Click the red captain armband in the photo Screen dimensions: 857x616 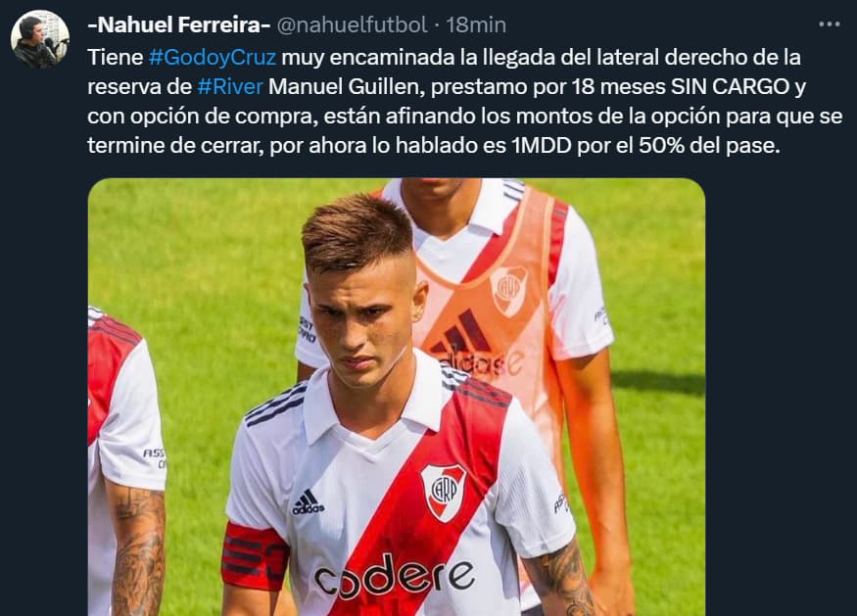(255, 556)
